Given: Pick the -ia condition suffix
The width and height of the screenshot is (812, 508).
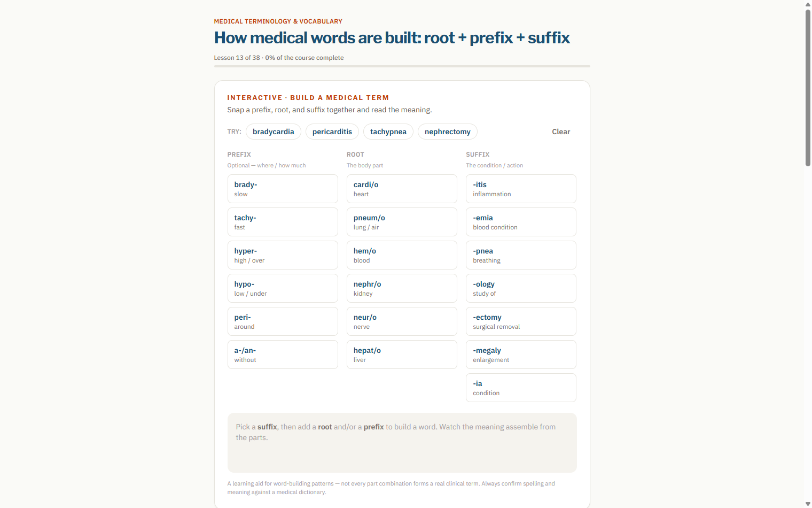Looking at the screenshot, I should (x=521, y=388).
